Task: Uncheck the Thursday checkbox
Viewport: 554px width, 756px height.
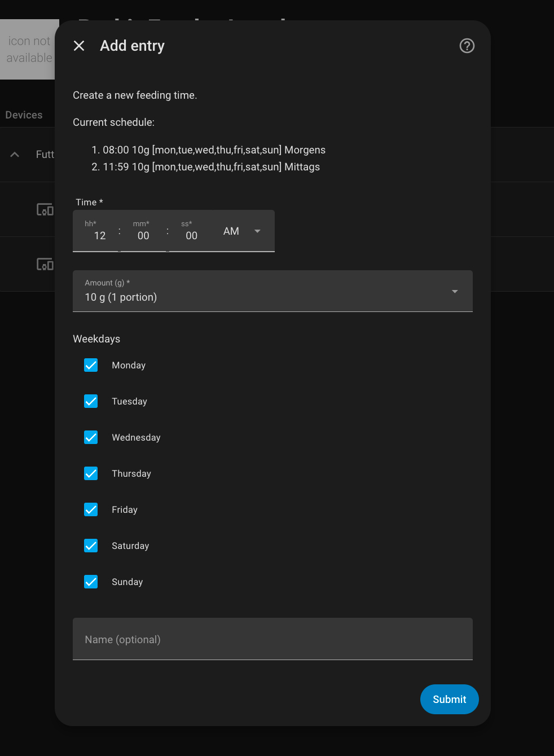Action: pyautogui.click(x=91, y=473)
